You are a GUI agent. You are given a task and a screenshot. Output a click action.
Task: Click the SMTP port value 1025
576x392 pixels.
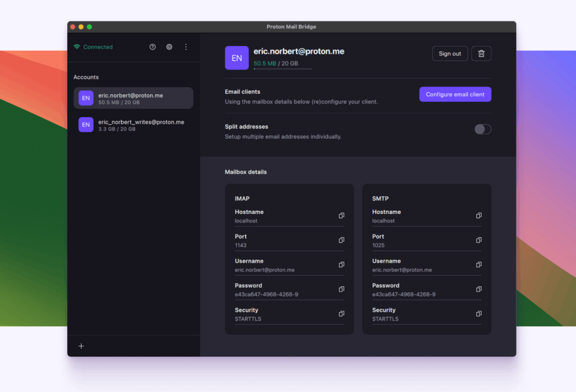378,245
